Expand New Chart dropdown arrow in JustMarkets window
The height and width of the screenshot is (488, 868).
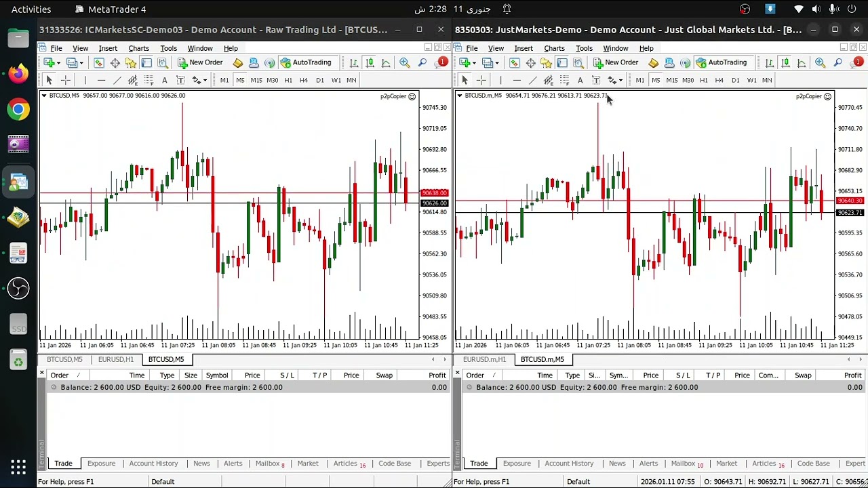475,63
